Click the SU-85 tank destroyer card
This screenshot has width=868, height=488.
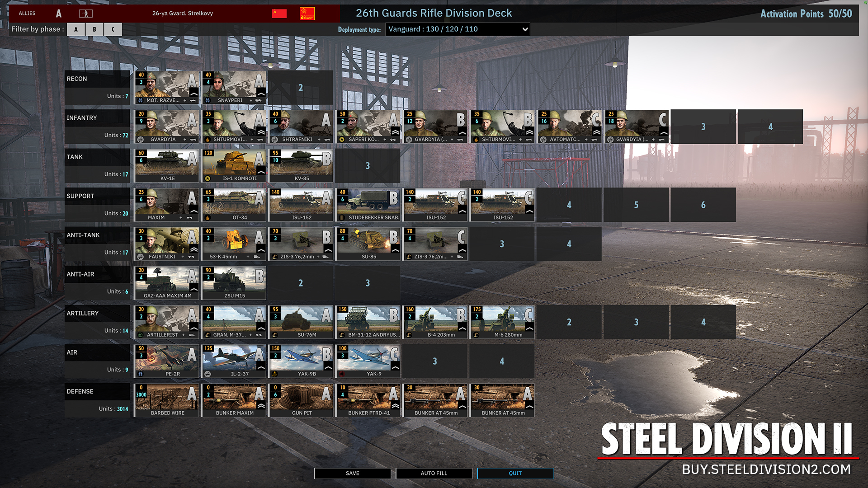pyautogui.click(x=368, y=244)
